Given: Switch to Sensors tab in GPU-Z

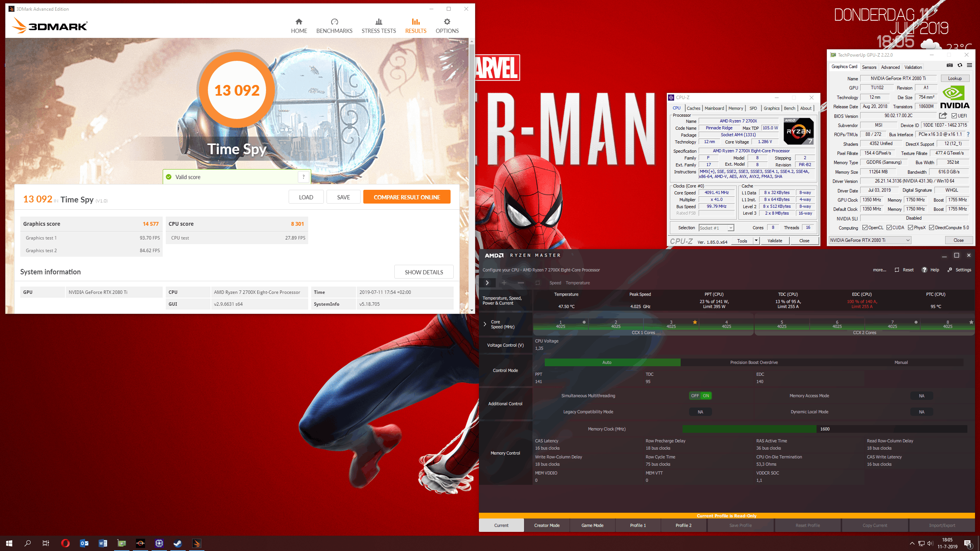Looking at the screenshot, I should pos(869,67).
